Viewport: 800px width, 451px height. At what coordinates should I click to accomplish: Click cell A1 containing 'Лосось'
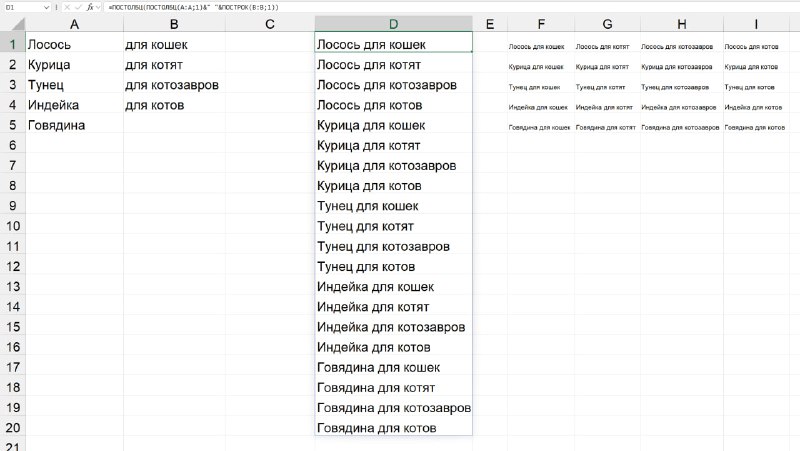(x=74, y=44)
